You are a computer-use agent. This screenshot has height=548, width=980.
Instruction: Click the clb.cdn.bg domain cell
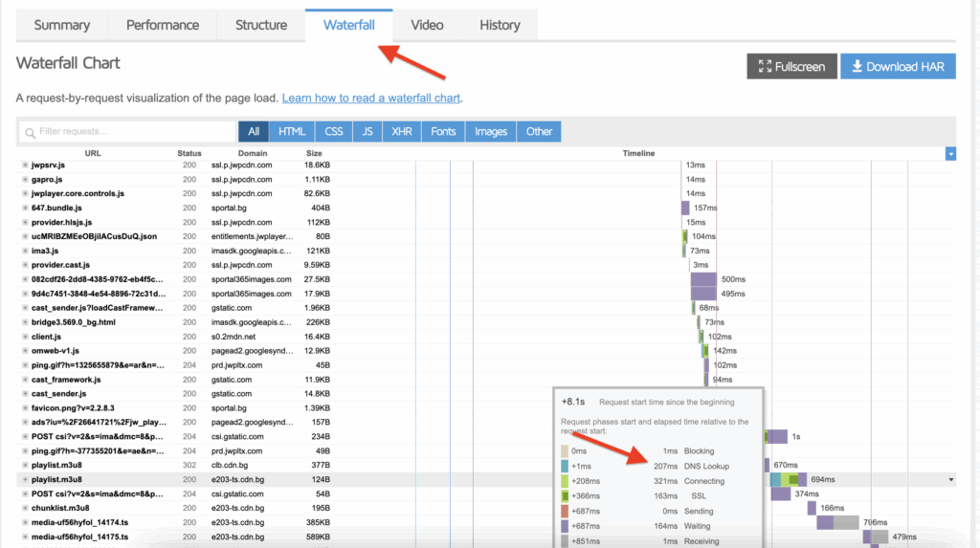230,466
